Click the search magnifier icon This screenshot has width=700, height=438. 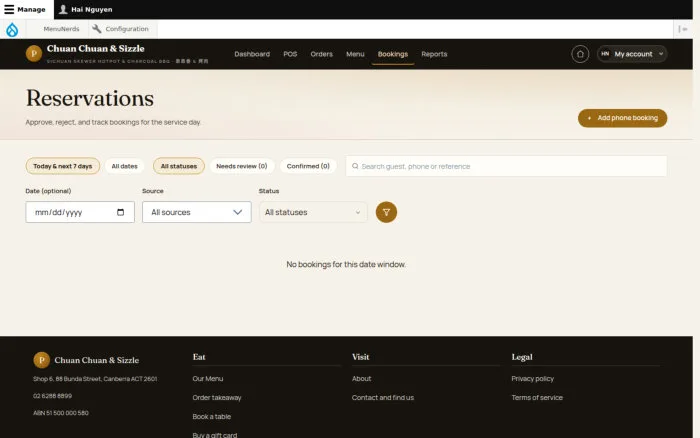[355, 166]
